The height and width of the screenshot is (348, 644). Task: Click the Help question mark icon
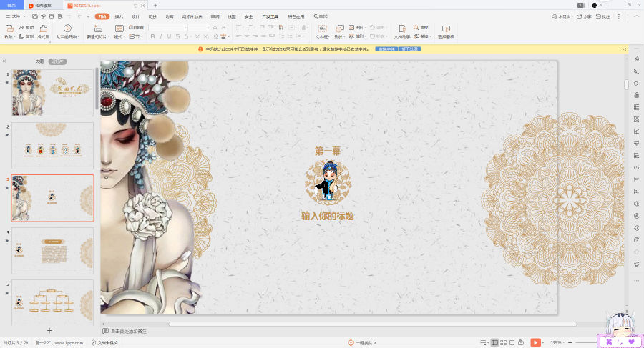click(x=618, y=16)
